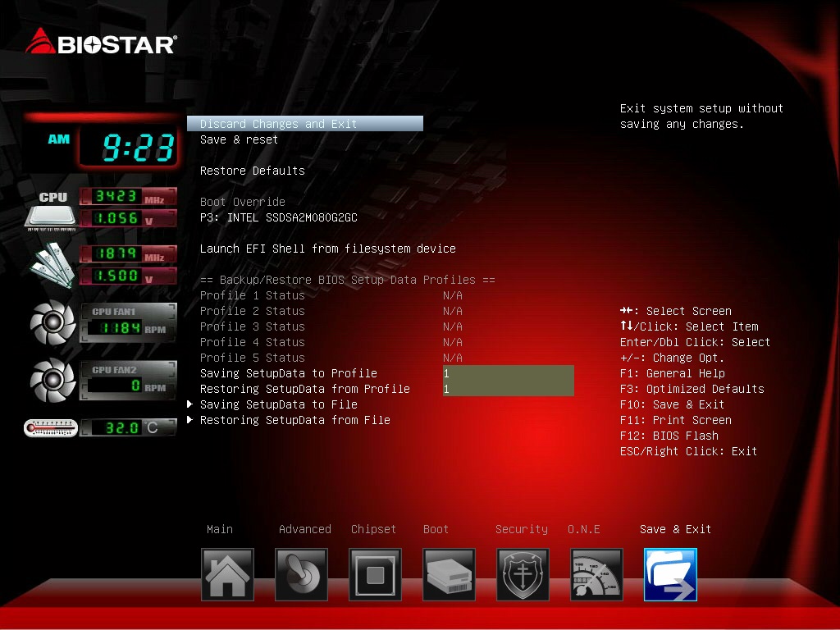Expand Saving SetupData to File
This screenshot has height=630, width=840.
pos(278,404)
